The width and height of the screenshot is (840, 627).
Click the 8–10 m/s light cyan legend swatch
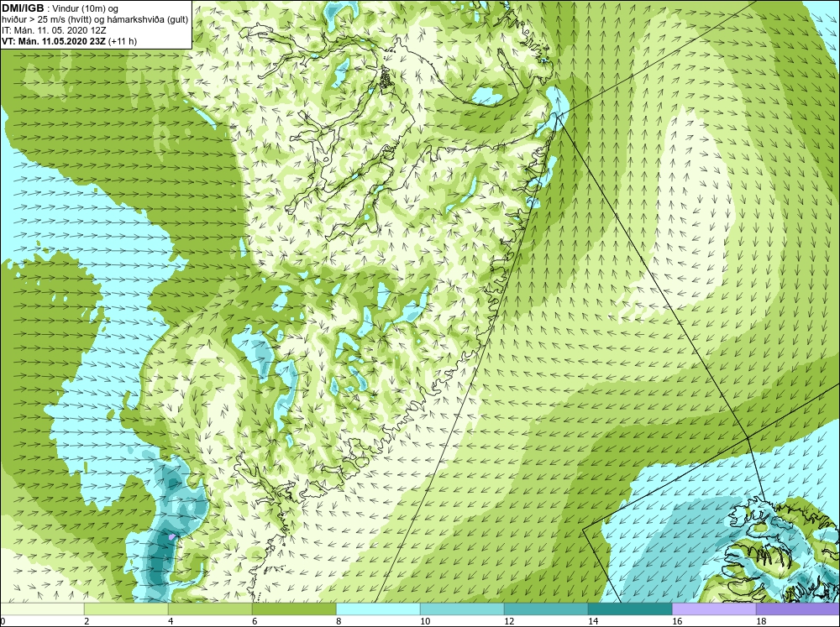click(378, 609)
